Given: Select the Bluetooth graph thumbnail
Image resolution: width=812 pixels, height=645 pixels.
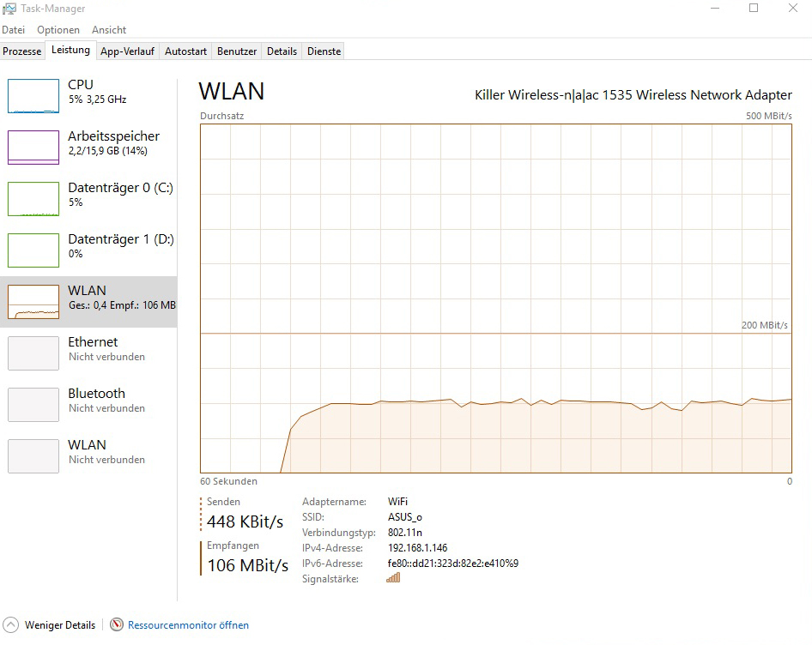Looking at the screenshot, I should click(x=33, y=404).
